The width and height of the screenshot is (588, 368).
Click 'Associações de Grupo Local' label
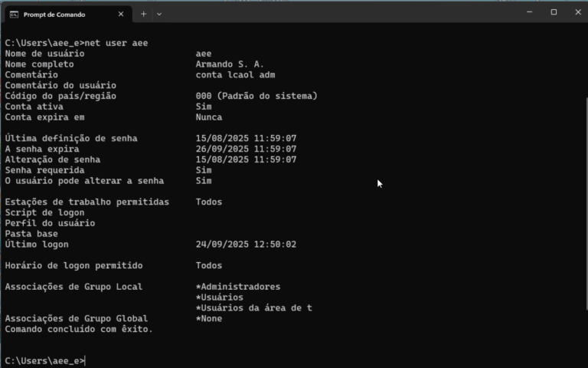coord(73,287)
